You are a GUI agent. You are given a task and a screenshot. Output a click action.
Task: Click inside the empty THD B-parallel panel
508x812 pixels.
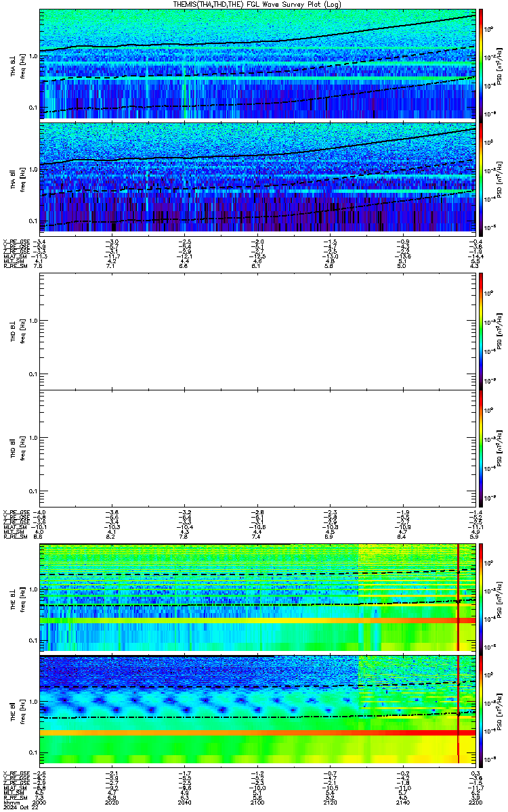pyautogui.click(x=257, y=448)
